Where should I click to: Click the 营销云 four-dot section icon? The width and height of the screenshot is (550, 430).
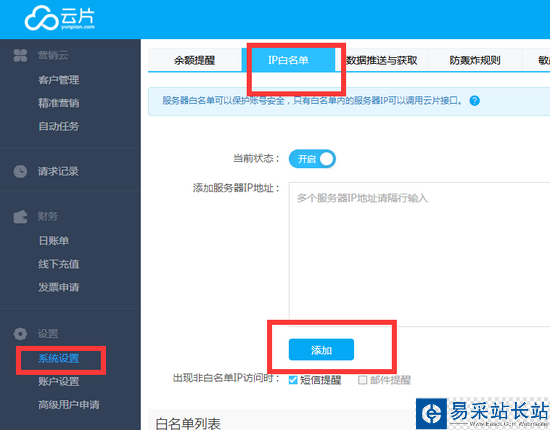(20, 55)
